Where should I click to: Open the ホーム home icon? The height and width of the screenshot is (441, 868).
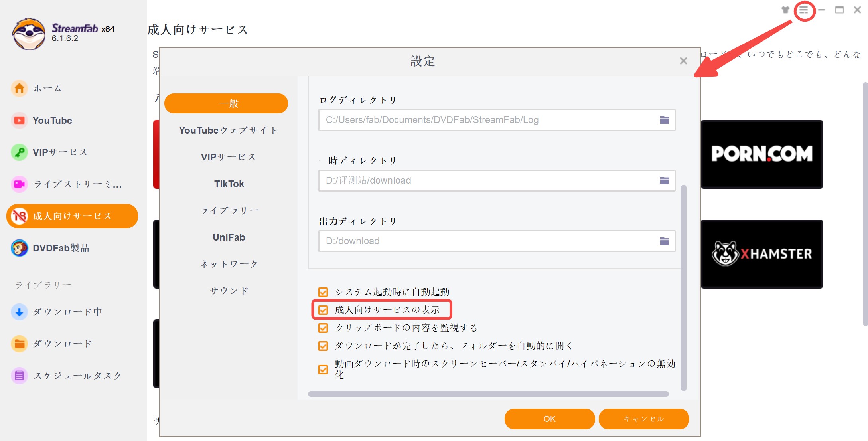(x=19, y=88)
